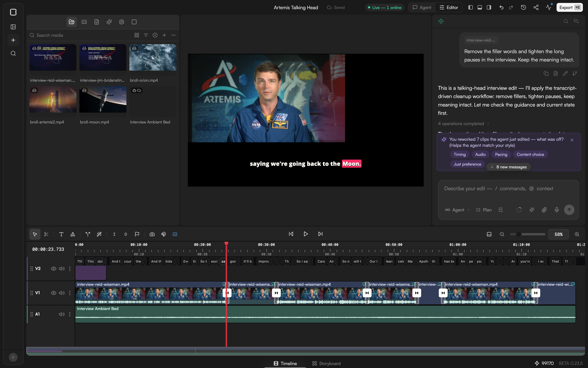
Task: Toggle the bottom panel visibility
Action: pyautogui.click(x=480, y=8)
